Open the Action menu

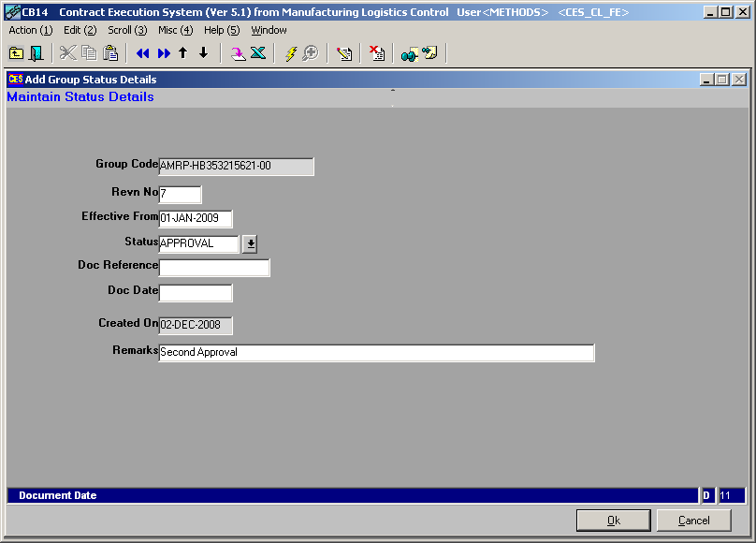[x=30, y=30]
